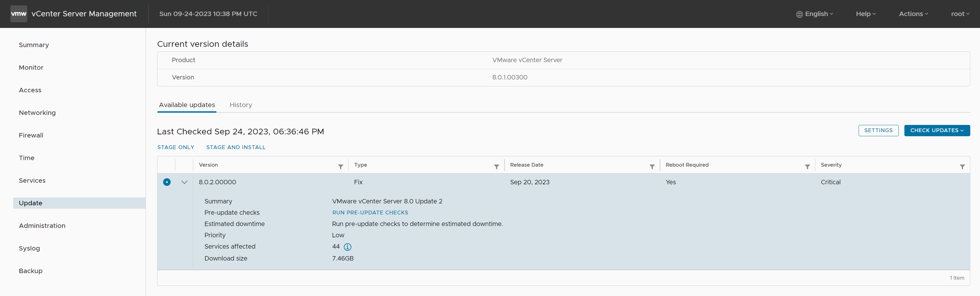Click the Reboot Required filter icon

click(x=807, y=167)
